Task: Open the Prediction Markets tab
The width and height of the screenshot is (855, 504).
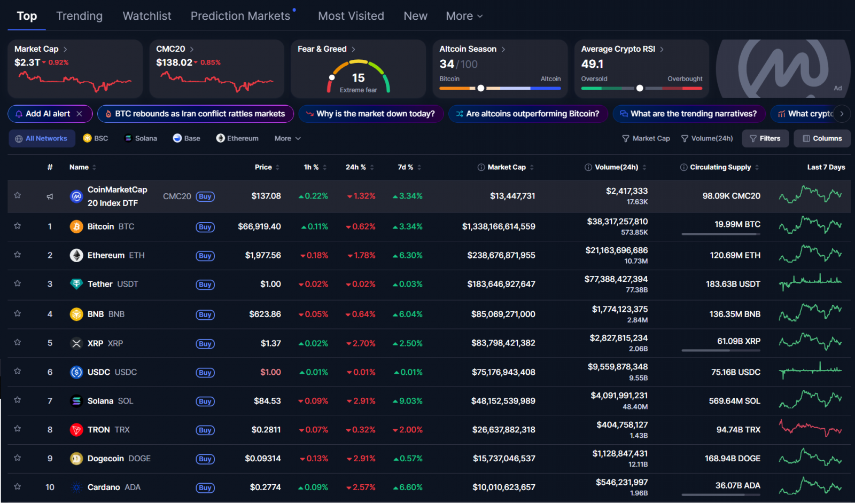Action: tap(240, 17)
